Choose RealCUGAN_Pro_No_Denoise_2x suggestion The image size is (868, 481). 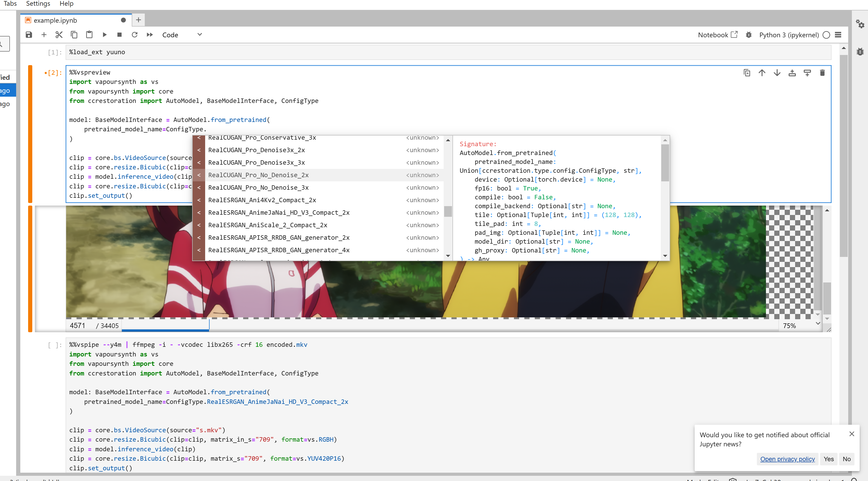coord(318,175)
